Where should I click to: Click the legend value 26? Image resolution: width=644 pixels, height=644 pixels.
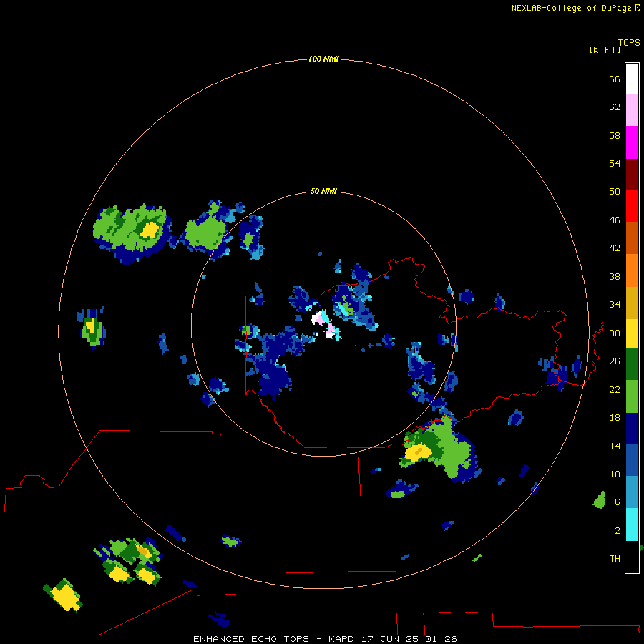615,361
